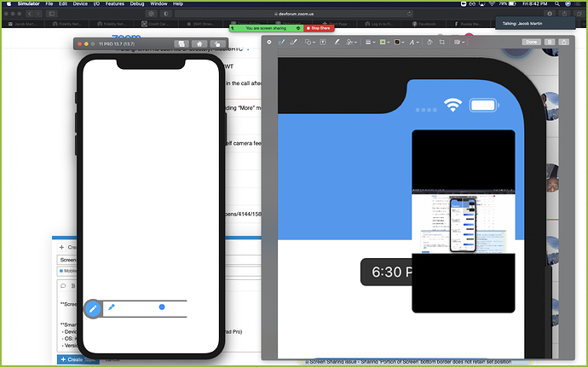Click the trash delete screenshot icon

coord(550,42)
